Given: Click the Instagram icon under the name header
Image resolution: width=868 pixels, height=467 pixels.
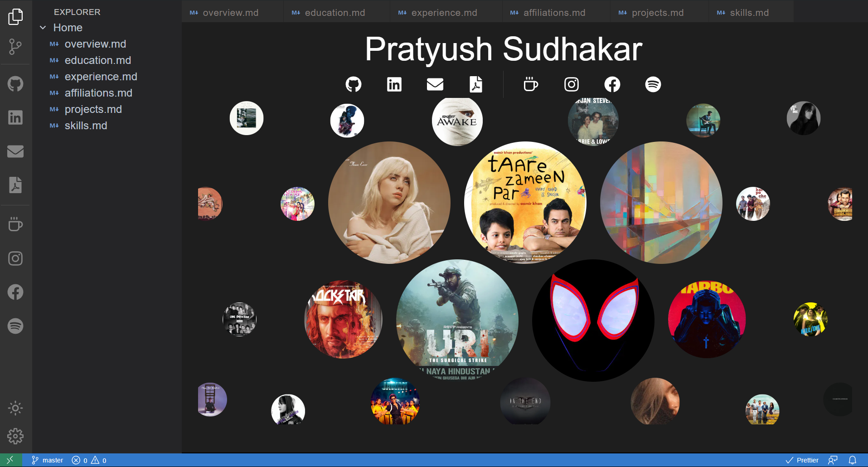Looking at the screenshot, I should pos(571,84).
